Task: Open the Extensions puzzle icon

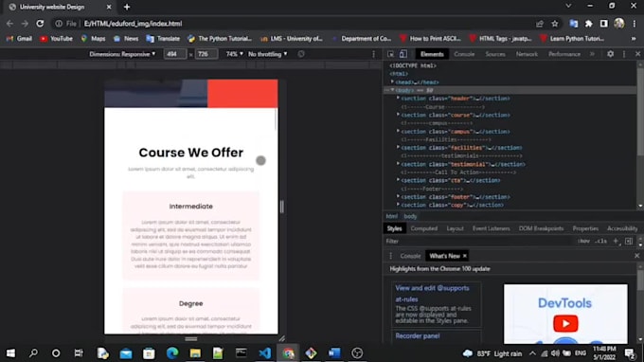Action: coord(588,24)
